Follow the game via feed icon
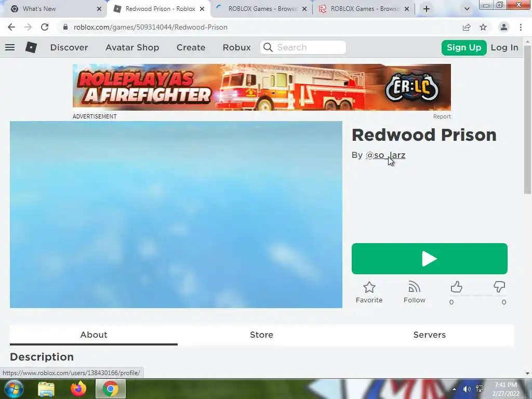The height and width of the screenshot is (399, 532). (x=414, y=287)
